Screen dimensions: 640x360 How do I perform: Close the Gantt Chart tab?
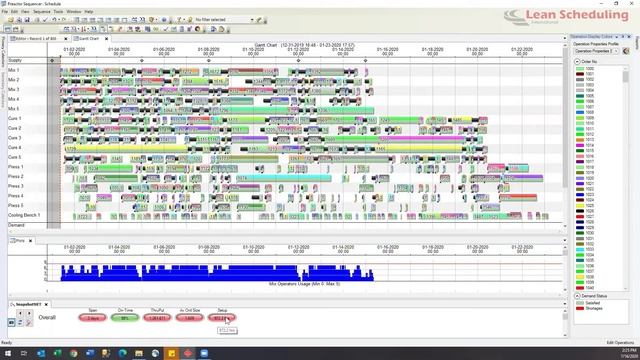click(107, 39)
